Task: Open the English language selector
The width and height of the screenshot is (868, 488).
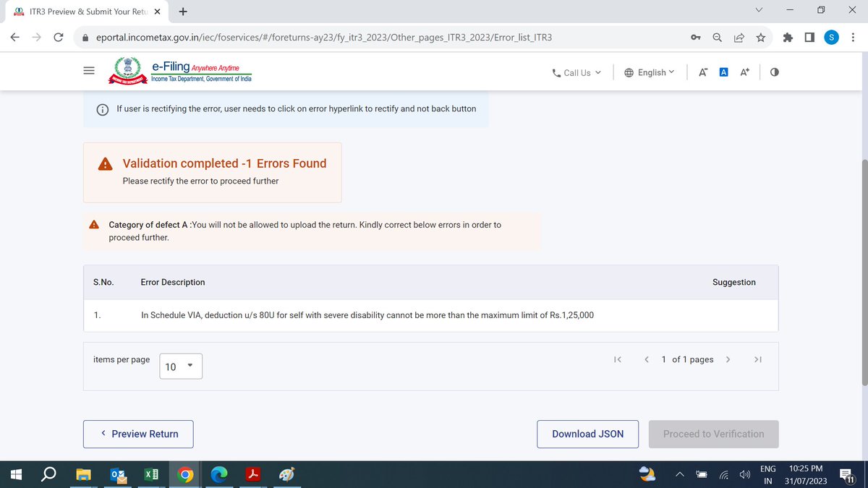Action: click(x=649, y=72)
